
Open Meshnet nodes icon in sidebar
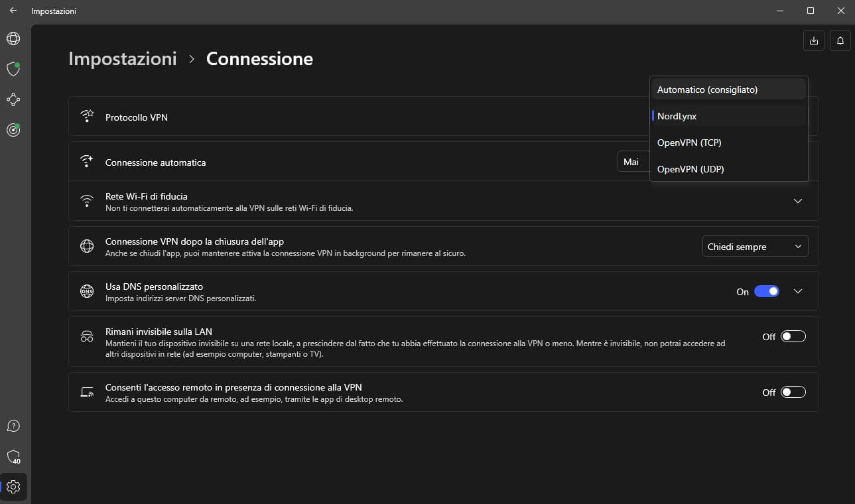pos(13,99)
